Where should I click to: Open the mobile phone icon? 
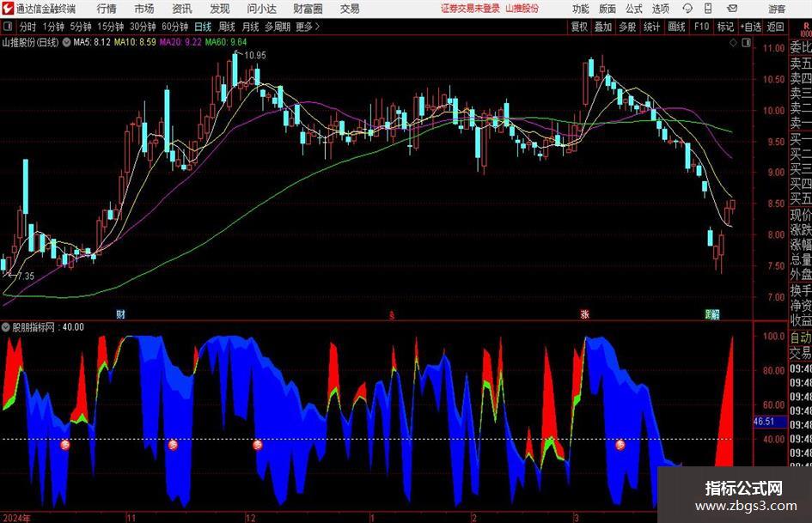pyautogui.click(x=708, y=9)
